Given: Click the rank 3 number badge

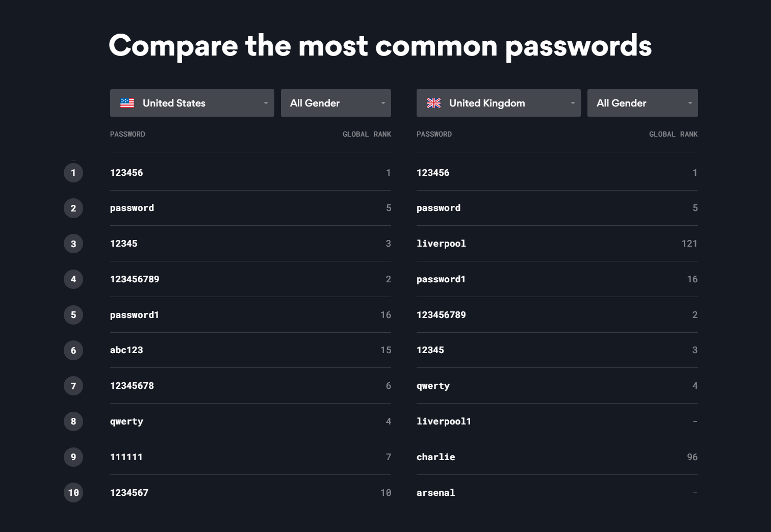Looking at the screenshot, I should click(x=73, y=244).
